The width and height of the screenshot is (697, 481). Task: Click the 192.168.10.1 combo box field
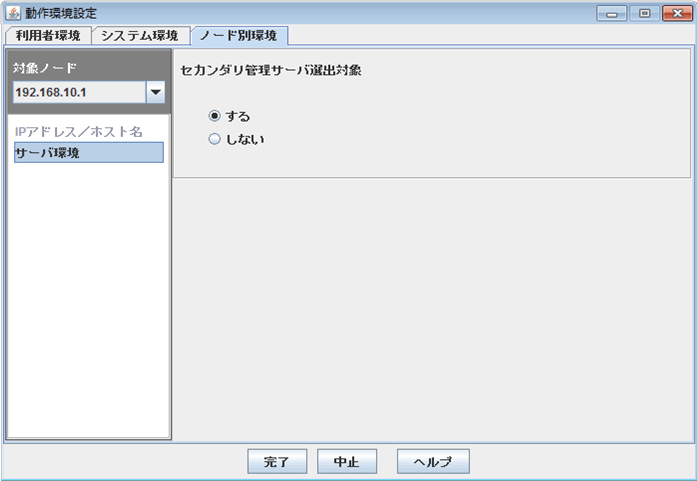pos(77,93)
